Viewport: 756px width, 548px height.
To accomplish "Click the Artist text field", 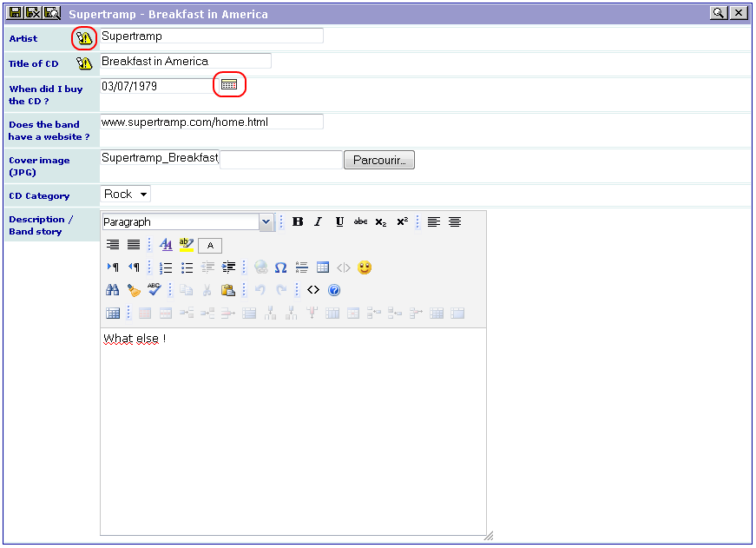I will point(212,36).
